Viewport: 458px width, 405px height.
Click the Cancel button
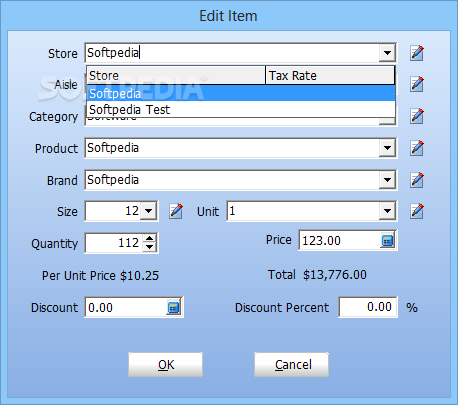click(291, 365)
